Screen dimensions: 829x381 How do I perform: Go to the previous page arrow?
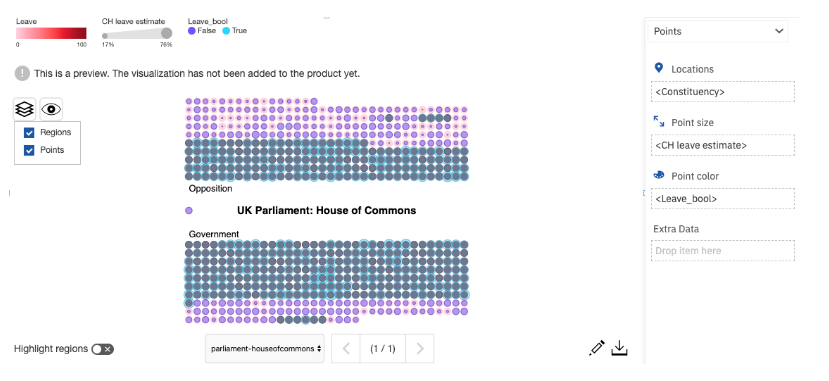point(346,348)
